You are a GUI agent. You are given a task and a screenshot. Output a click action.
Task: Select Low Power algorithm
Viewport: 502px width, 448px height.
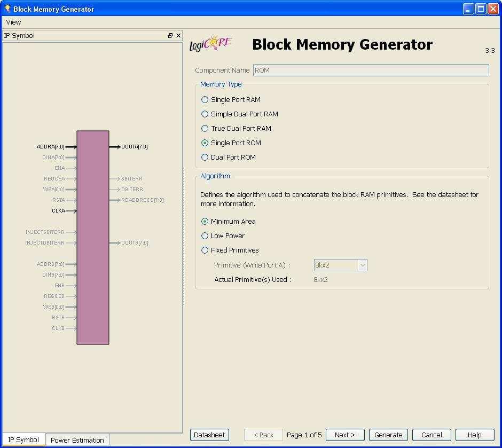tap(223, 235)
